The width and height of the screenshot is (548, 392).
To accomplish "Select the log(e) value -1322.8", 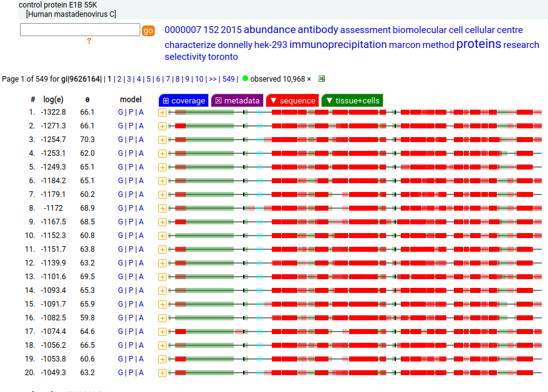I will coord(53,112).
